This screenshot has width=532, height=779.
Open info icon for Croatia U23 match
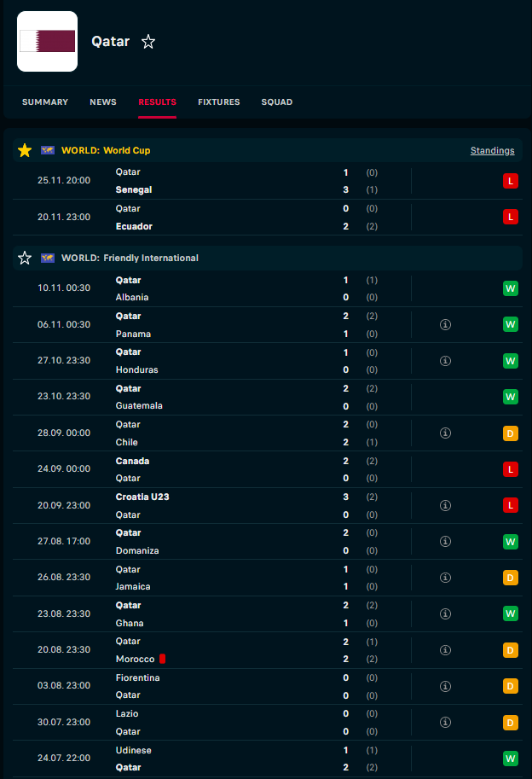pos(445,505)
